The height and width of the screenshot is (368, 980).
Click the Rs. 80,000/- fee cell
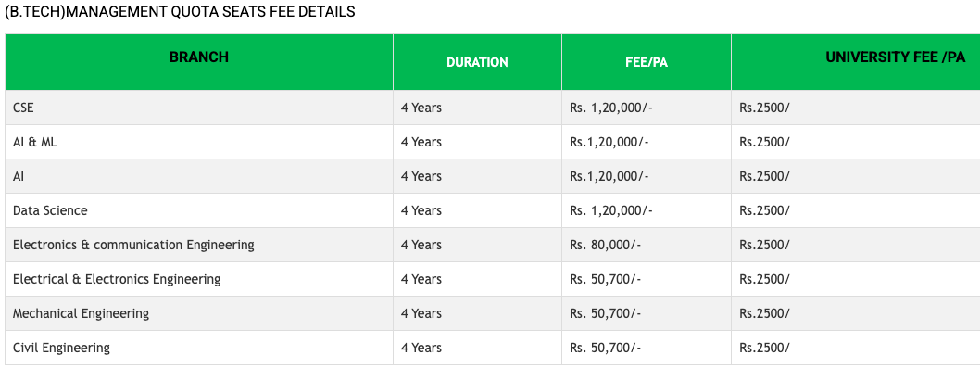[x=647, y=245]
